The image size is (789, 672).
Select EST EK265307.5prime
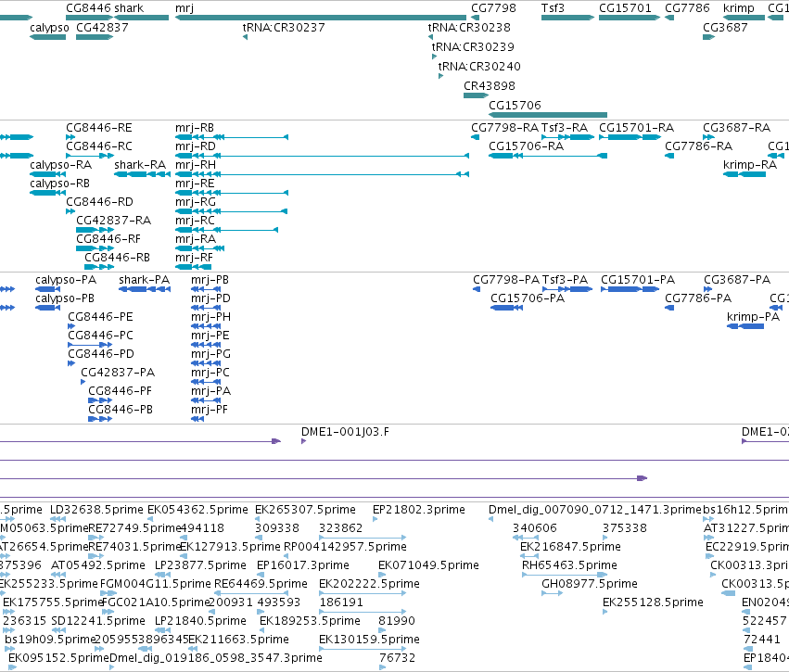(x=305, y=510)
